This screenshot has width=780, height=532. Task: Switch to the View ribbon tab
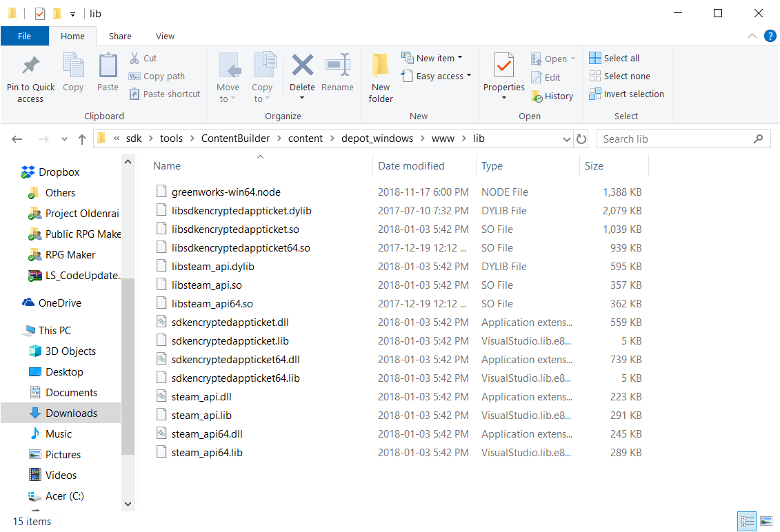[165, 36]
